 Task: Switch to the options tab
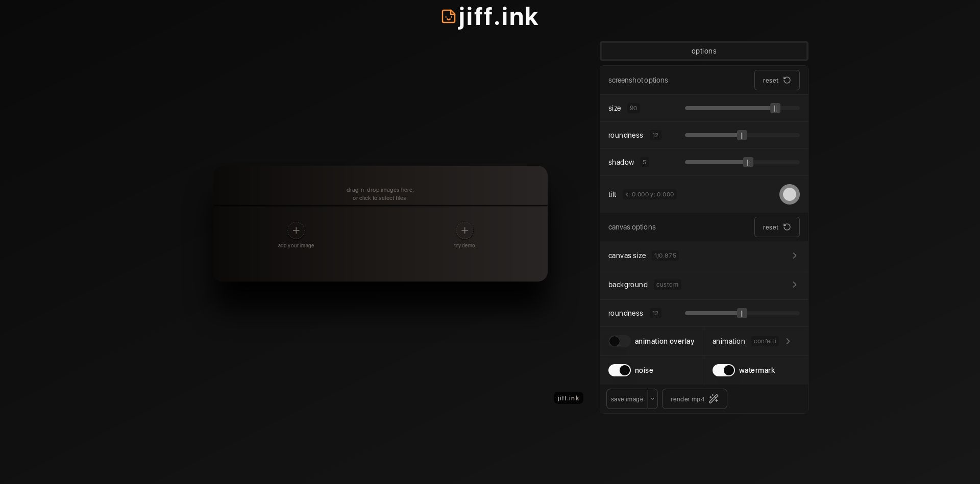click(704, 51)
